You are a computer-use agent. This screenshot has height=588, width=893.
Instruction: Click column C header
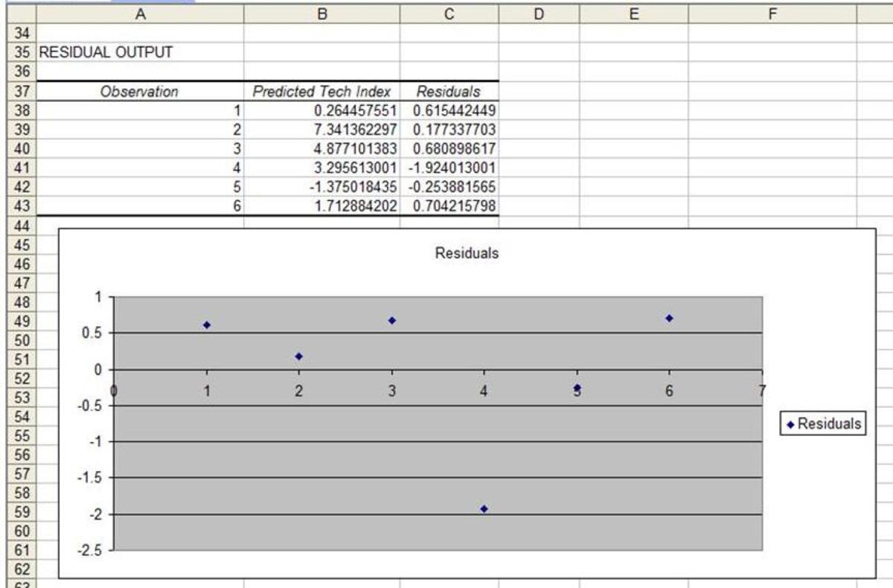pos(449,13)
